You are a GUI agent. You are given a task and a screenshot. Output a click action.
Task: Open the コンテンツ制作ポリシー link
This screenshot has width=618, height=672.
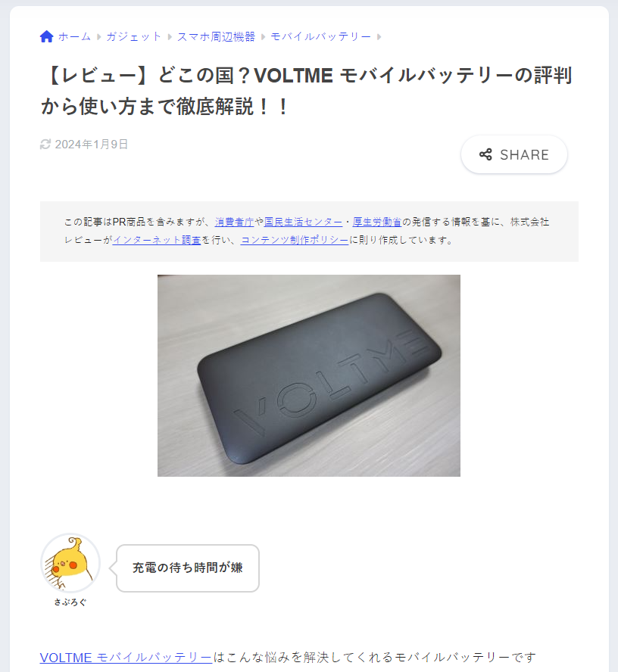pos(294,240)
